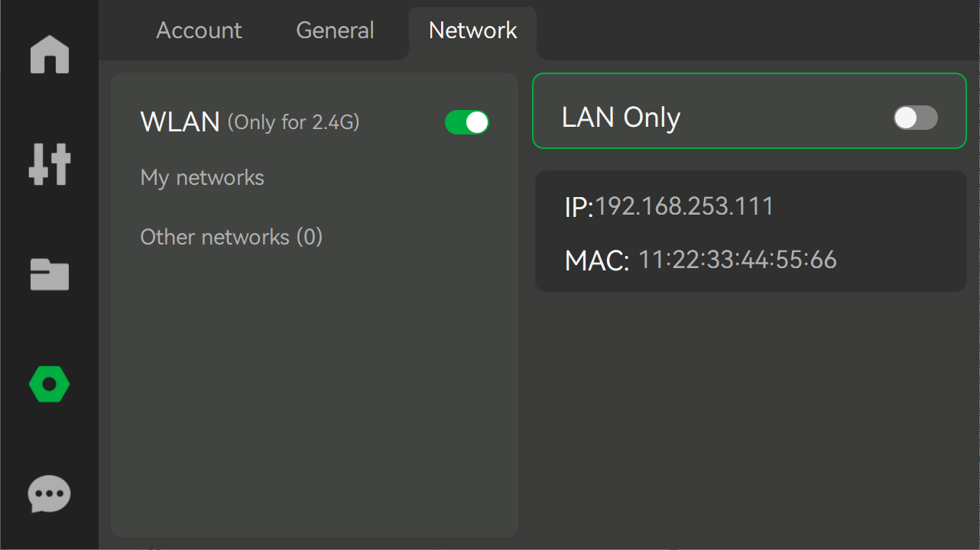Screen dimensions: 980x550
Task: Switch to the General tab
Action: 335,31
